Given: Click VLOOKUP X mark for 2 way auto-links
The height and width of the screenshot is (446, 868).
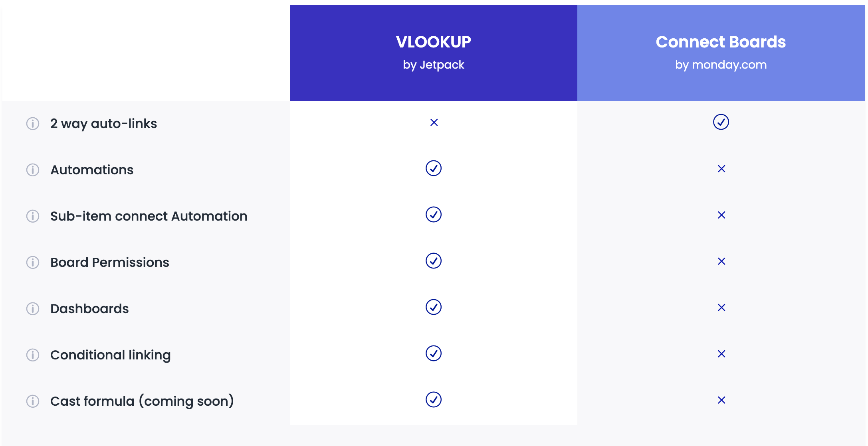Looking at the screenshot, I should 434,122.
